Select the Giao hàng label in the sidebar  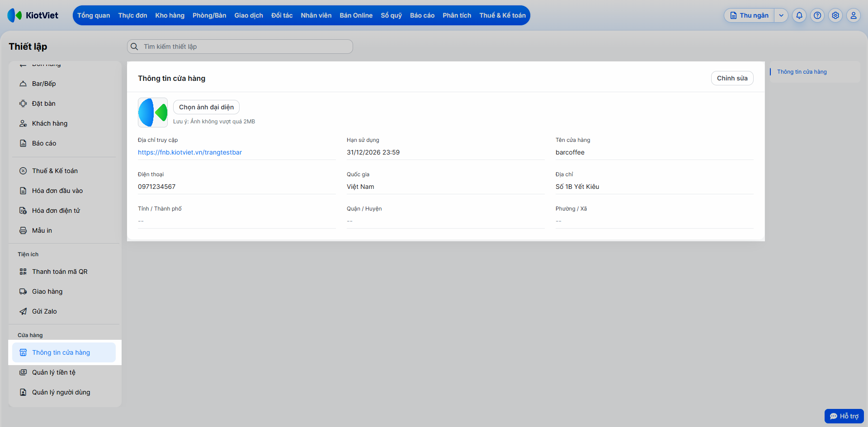(x=47, y=291)
